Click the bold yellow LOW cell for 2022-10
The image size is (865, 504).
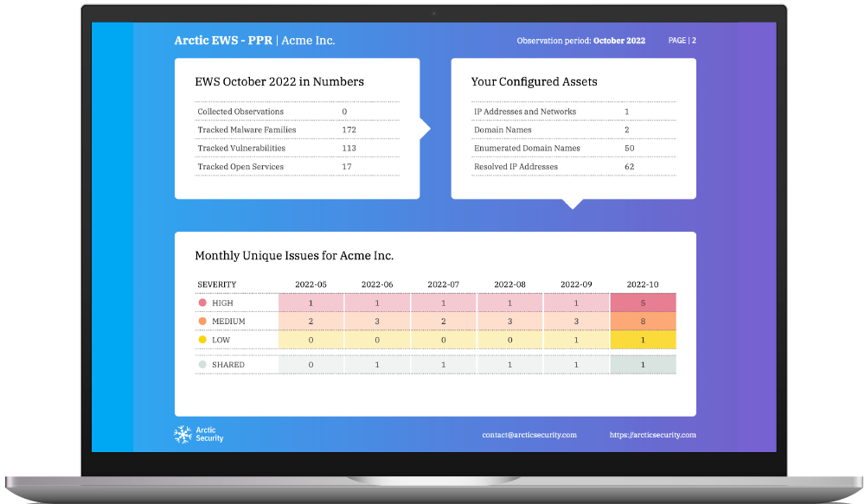[x=643, y=341]
